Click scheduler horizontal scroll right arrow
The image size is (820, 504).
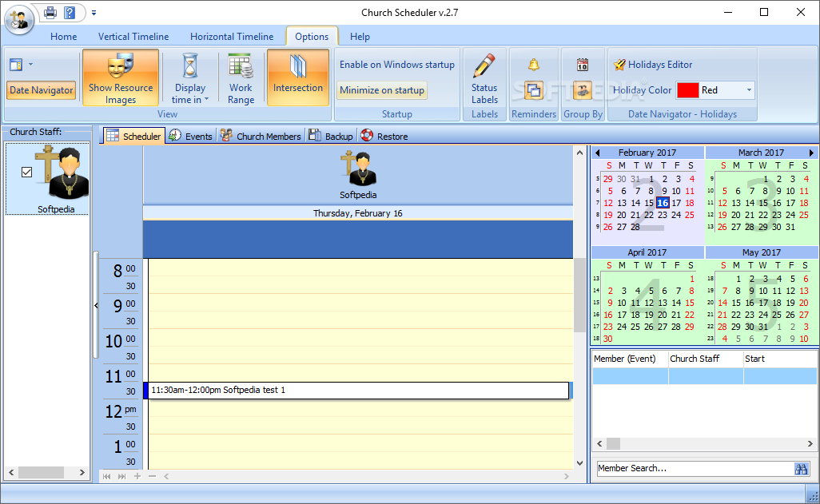pos(567,476)
